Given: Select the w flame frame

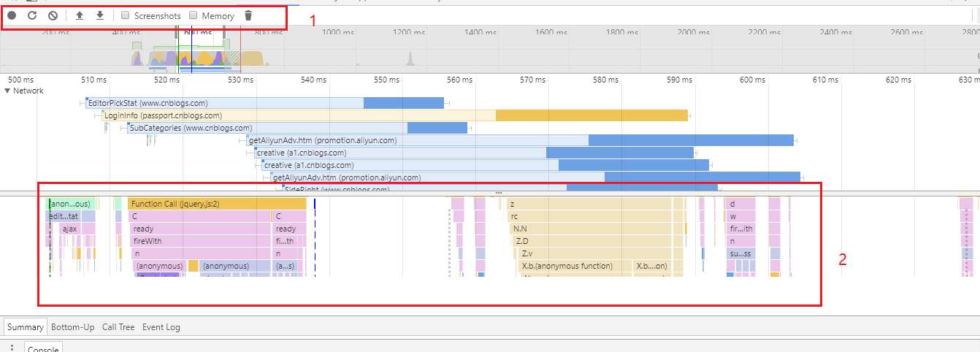Looking at the screenshot, I should [742, 216].
